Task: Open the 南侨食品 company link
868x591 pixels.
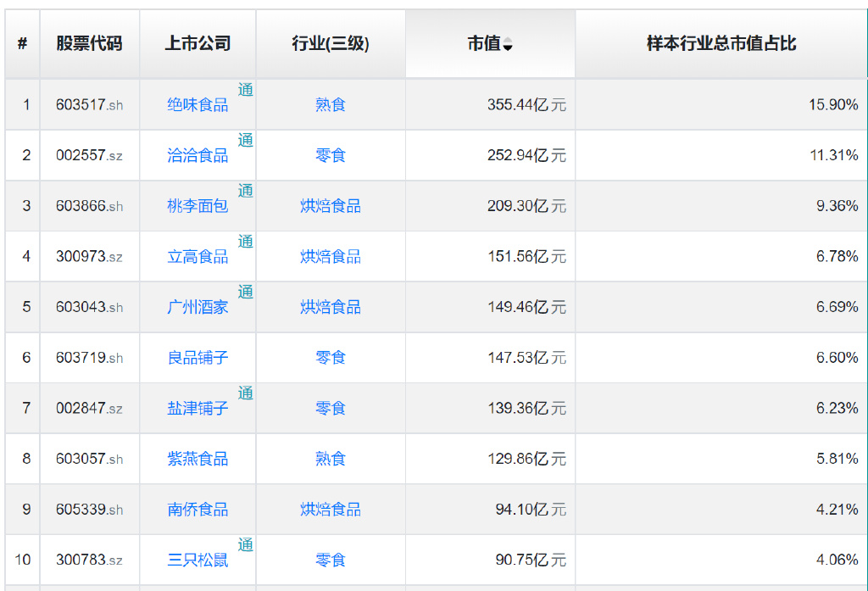Action: pos(198,510)
